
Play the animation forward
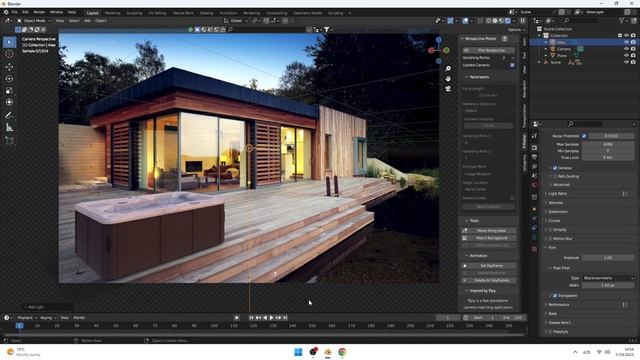[272, 318]
